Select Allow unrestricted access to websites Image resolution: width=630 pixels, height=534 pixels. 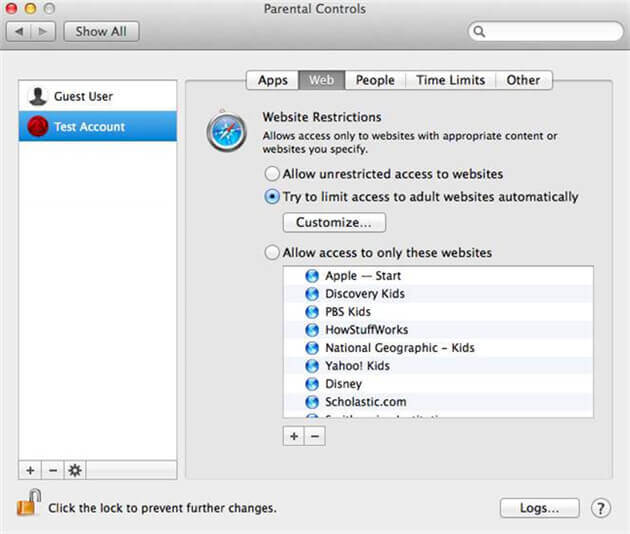tap(272, 174)
